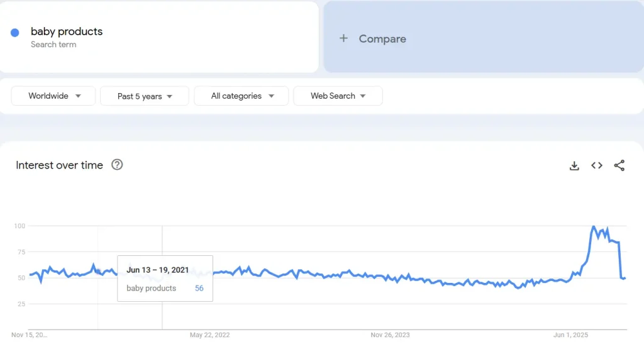644x354 pixels.
Task: Expand the All categories dropdown
Action: point(241,96)
